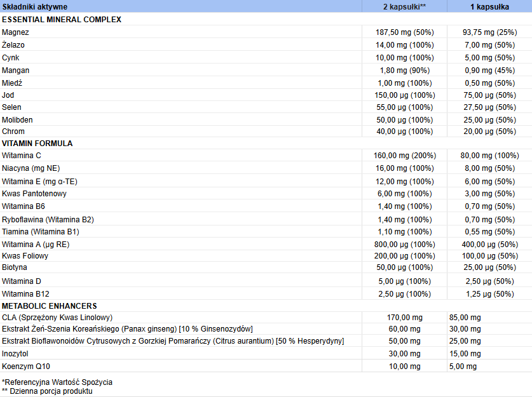Click the footnote '** Dzienna porcja produktu'
The width and height of the screenshot is (532, 397).
click(47, 391)
